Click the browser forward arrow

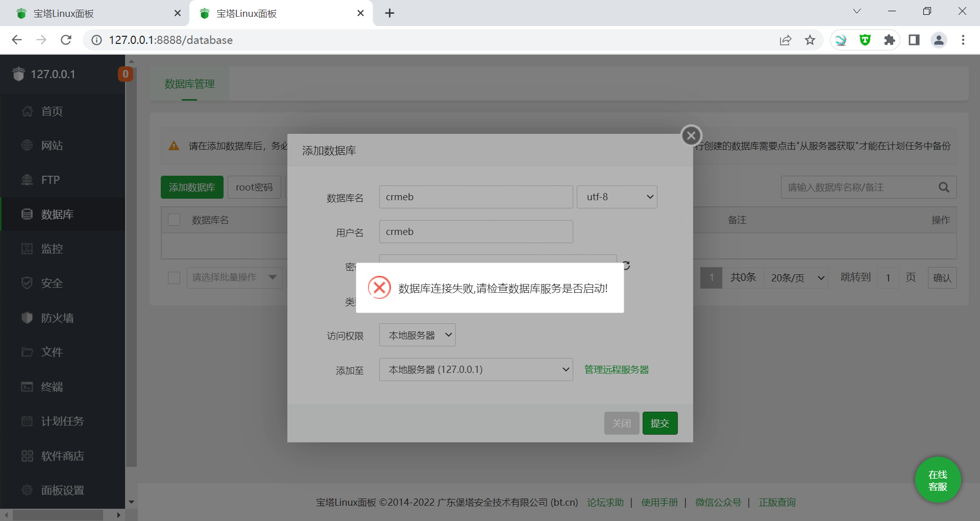[41, 40]
